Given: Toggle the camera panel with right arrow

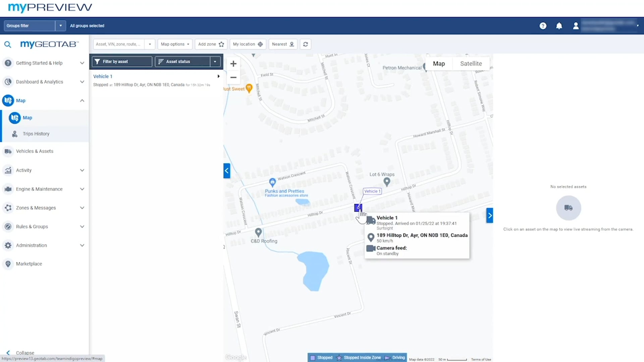Looking at the screenshot, I should [x=490, y=216].
